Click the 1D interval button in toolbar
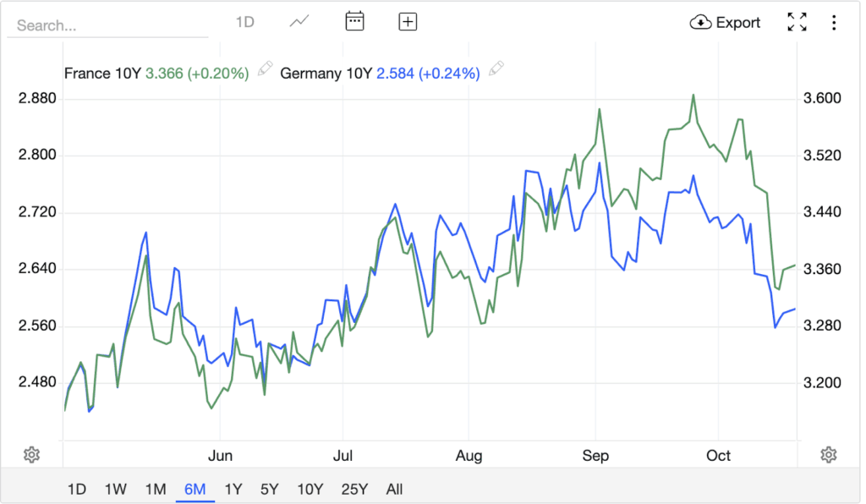 click(x=244, y=23)
